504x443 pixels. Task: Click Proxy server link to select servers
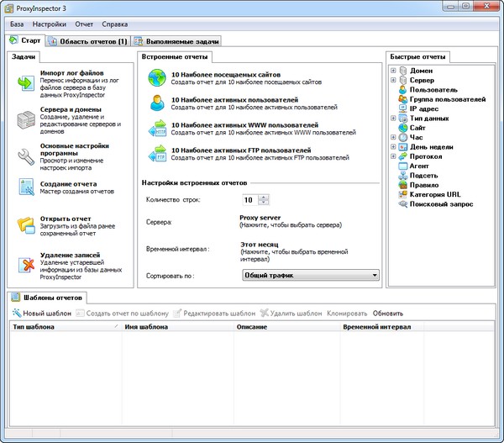click(x=260, y=217)
